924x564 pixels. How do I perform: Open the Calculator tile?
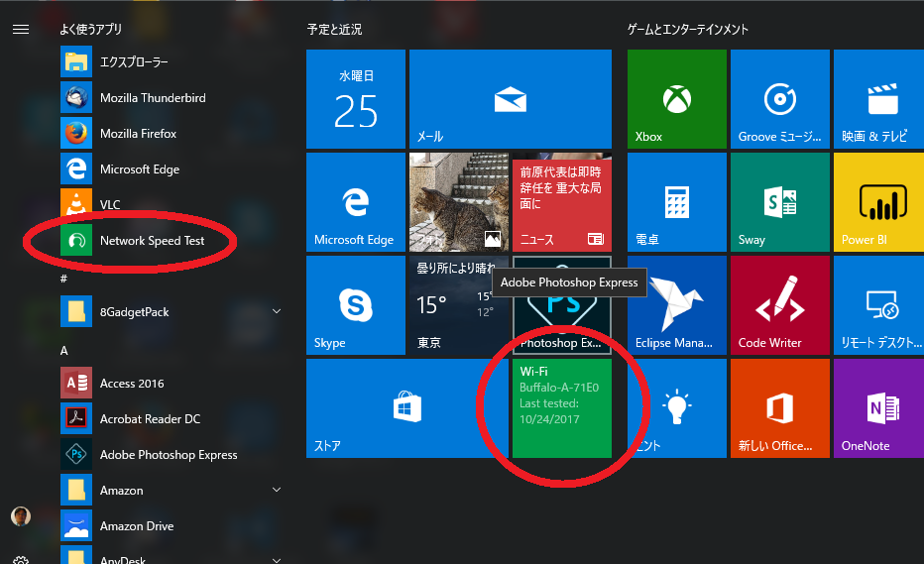coord(677,202)
